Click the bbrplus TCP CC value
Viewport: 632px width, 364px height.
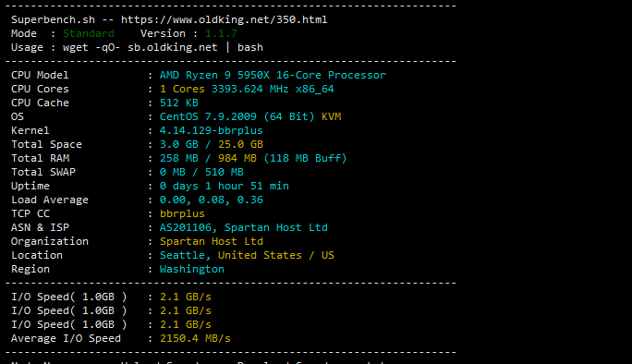pos(182,213)
